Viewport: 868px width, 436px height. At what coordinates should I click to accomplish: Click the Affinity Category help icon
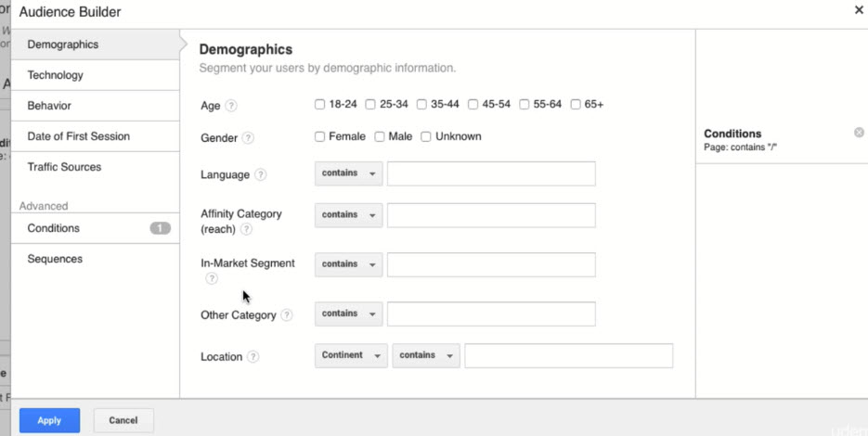click(246, 229)
